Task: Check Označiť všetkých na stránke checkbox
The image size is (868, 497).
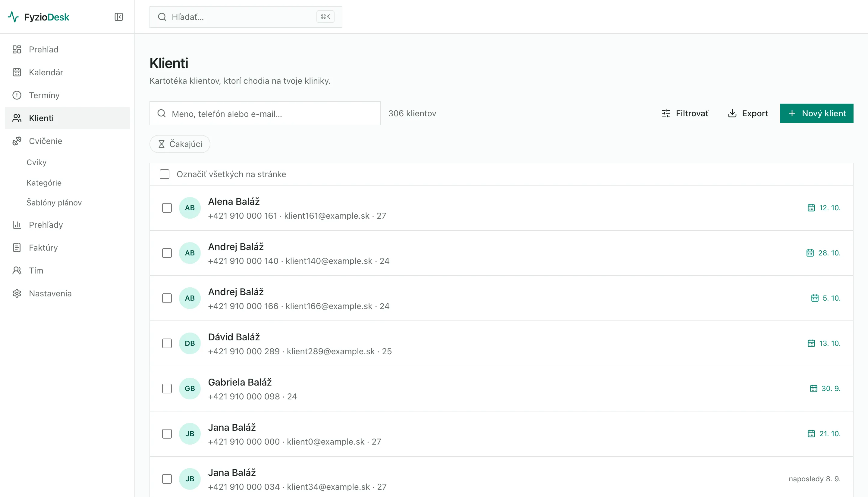Action: click(165, 174)
